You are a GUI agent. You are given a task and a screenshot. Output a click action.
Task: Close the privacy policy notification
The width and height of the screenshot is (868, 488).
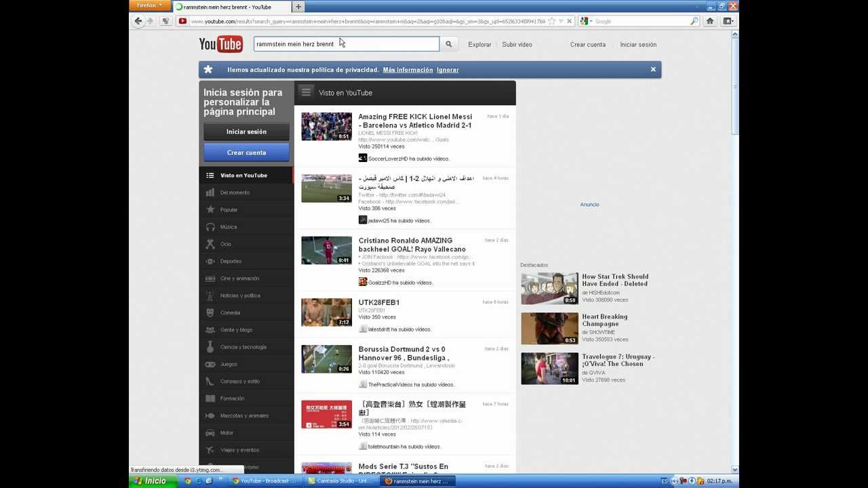pos(653,69)
